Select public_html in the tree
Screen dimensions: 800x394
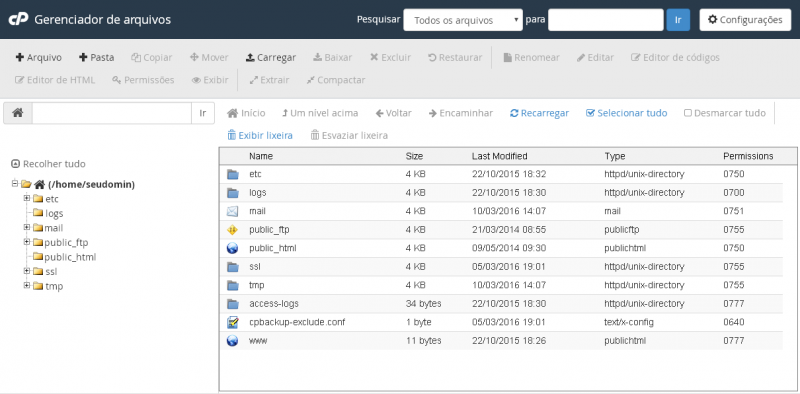70,257
